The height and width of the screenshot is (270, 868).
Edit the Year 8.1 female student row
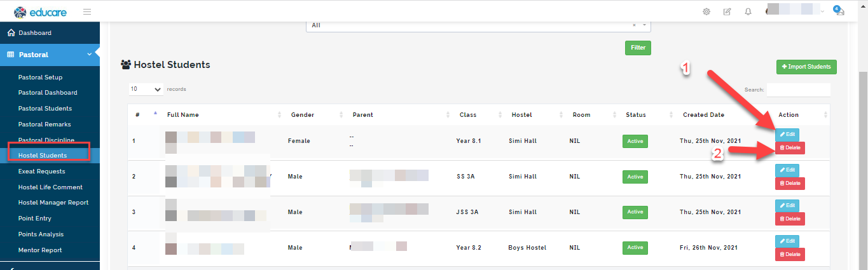pyautogui.click(x=787, y=135)
